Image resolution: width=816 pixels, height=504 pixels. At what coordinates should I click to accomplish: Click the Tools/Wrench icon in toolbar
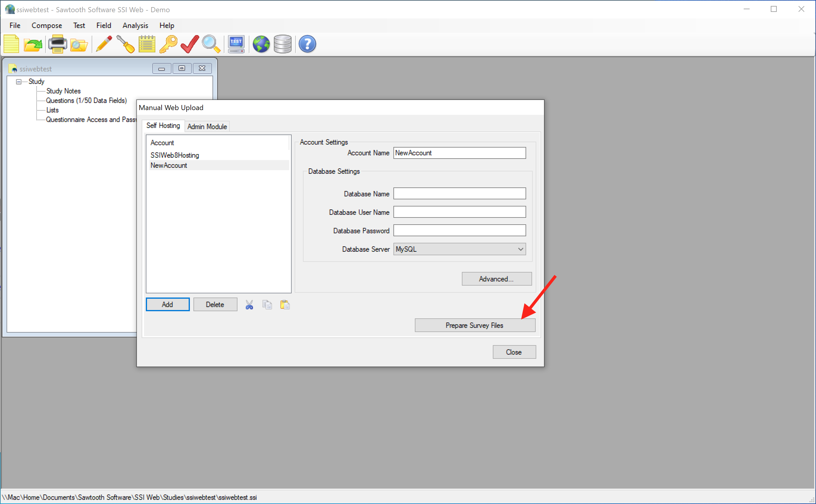(x=125, y=44)
